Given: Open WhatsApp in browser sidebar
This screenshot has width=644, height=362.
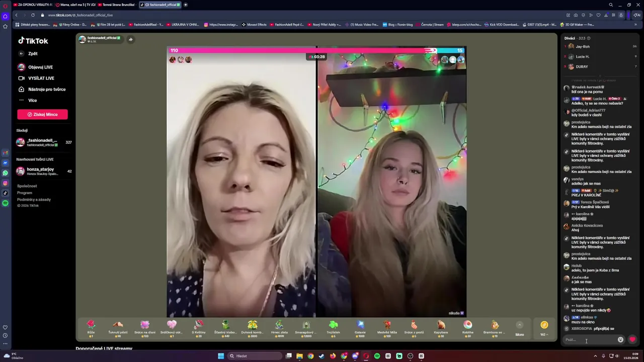Looking at the screenshot, I should (5, 173).
